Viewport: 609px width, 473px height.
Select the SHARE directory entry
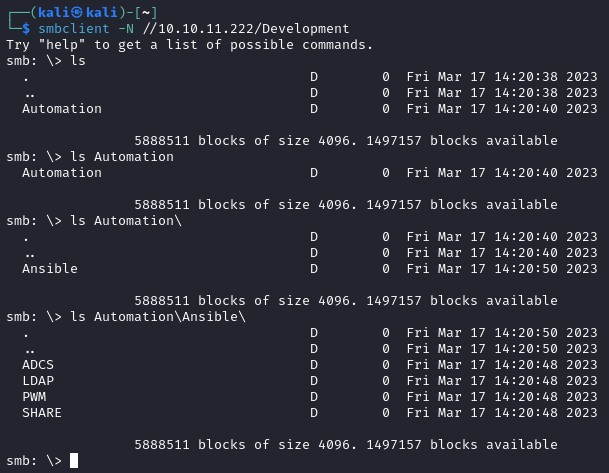coord(42,413)
